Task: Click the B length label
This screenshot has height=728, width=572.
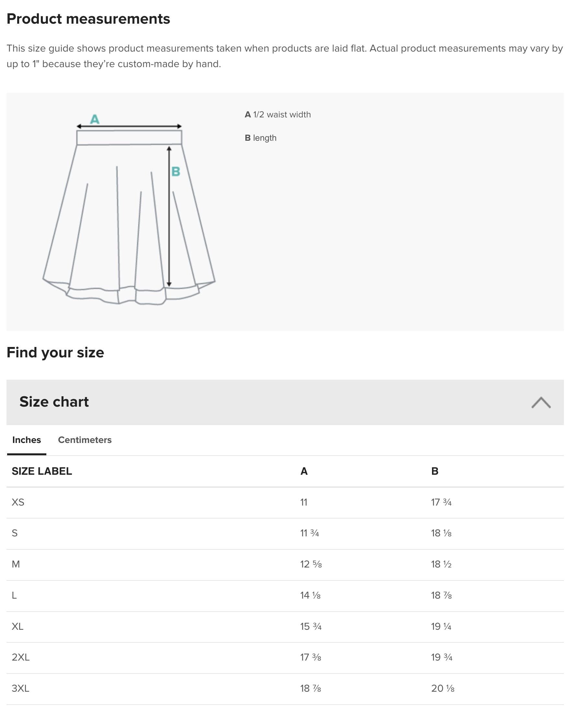Action: (x=261, y=137)
